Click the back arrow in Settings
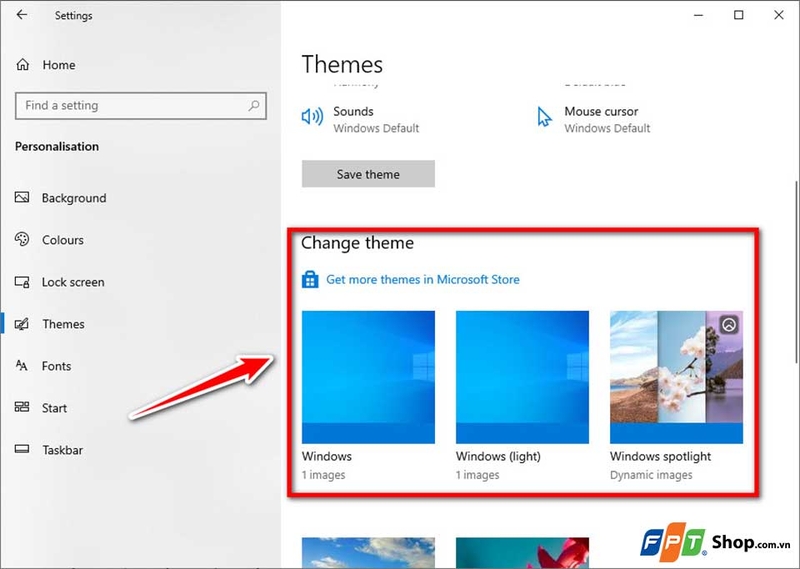 click(x=21, y=15)
